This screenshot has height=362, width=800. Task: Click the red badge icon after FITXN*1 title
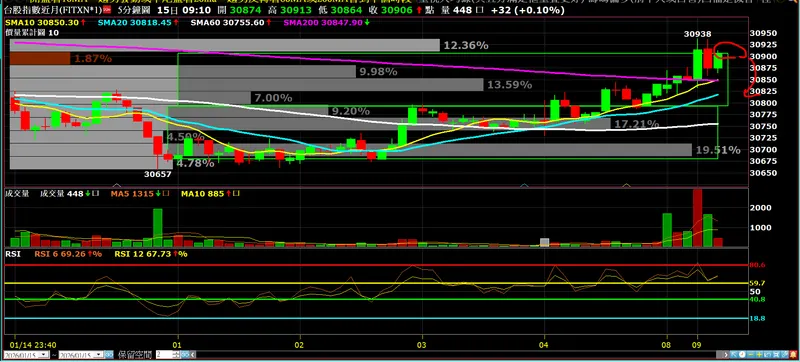point(107,9)
